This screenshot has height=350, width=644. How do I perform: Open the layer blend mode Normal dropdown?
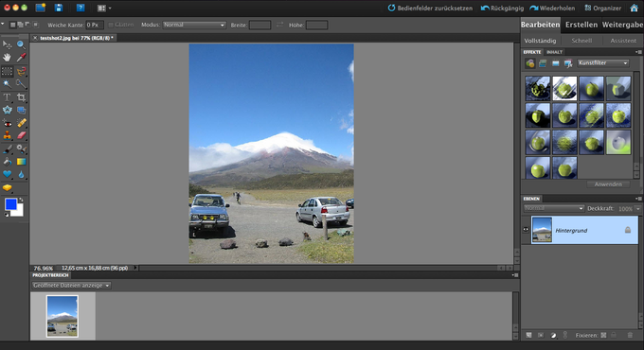coord(554,208)
